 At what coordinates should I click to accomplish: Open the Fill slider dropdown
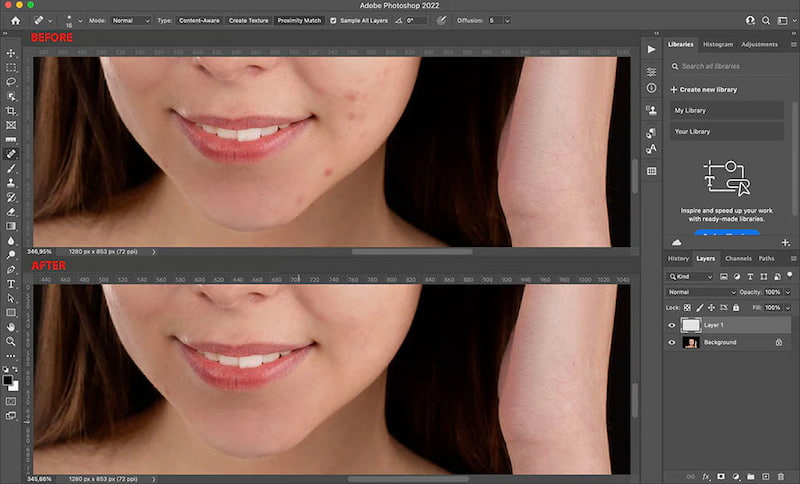pyautogui.click(x=788, y=308)
